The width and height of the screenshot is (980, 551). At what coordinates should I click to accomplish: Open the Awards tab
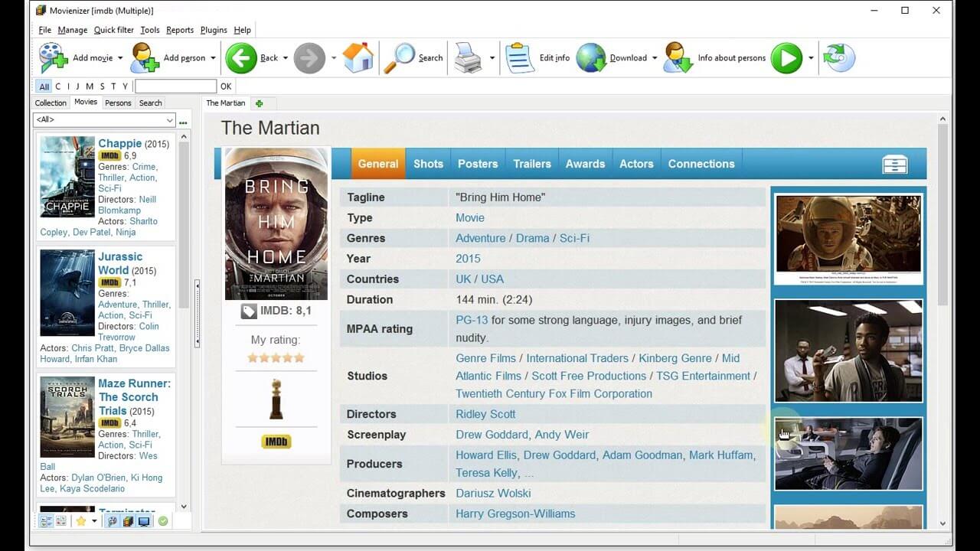coord(585,164)
